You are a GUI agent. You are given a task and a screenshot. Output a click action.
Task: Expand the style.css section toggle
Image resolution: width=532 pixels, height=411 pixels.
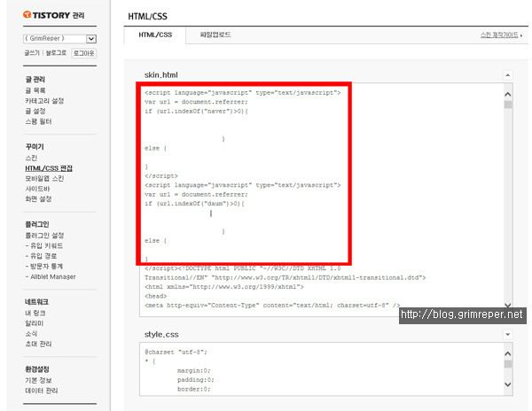(x=507, y=335)
